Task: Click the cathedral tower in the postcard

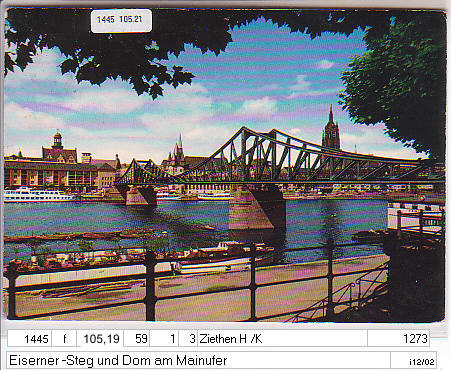Action: (x=331, y=128)
